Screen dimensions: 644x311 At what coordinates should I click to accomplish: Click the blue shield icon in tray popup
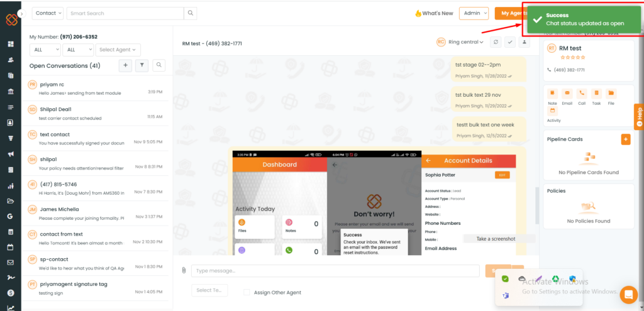click(x=572, y=278)
